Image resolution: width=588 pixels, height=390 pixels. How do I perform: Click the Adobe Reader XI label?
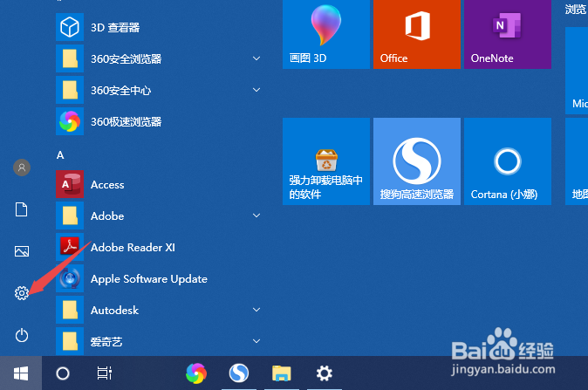(133, 248)
